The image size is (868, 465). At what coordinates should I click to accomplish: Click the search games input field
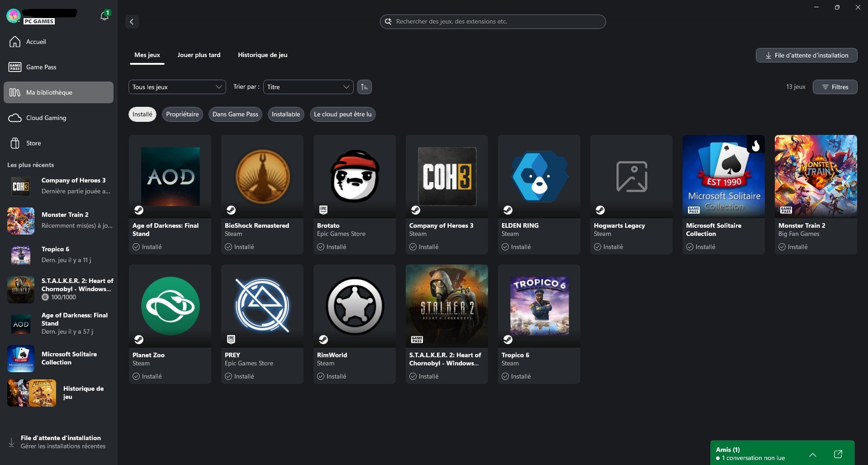[x=493, y=21]
